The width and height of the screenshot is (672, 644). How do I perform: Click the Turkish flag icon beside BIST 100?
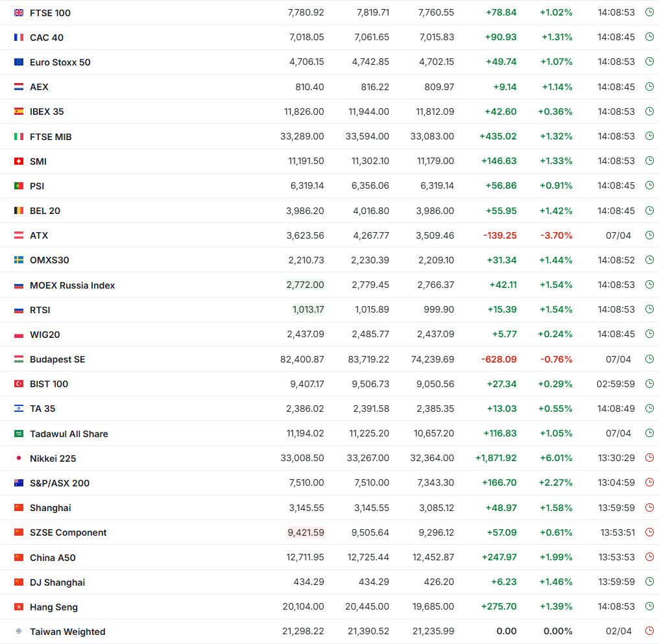[19, 384]
